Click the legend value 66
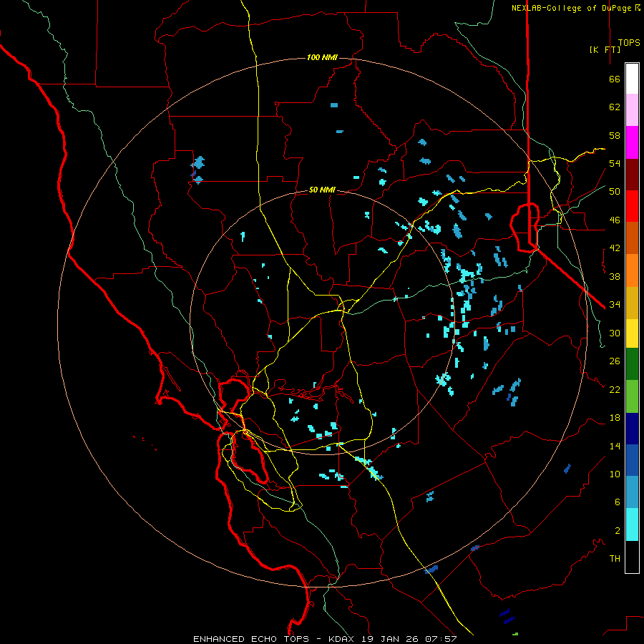The width and height of the screenshot is (644, 644). click(x=615, y=79)
